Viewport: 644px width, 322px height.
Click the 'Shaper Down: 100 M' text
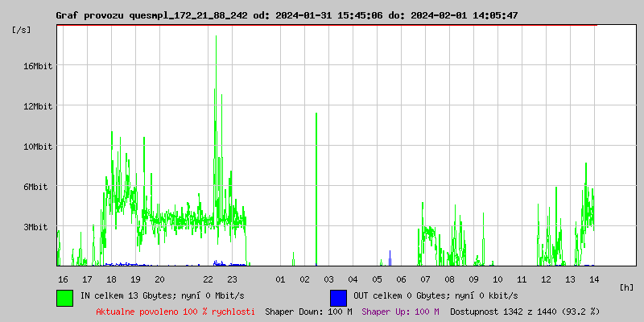[x=308, y=312]
